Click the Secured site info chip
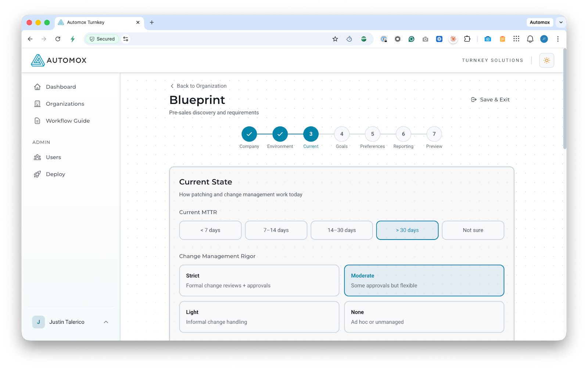 [x=102, y=39]
